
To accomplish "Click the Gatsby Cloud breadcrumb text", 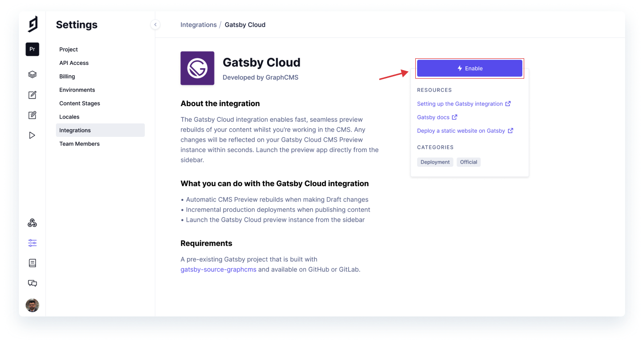I will point(245,25).
